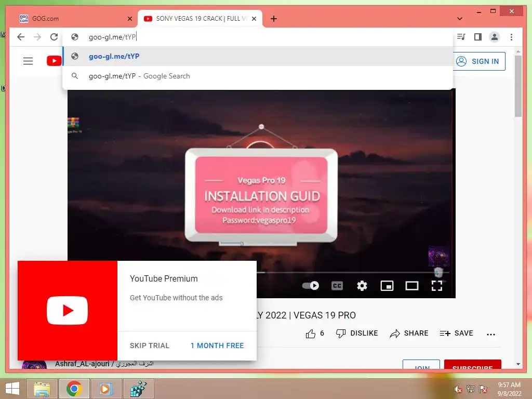Close the GOG.com tab
Screen dimensions: 532x399
tap(129, 19)
